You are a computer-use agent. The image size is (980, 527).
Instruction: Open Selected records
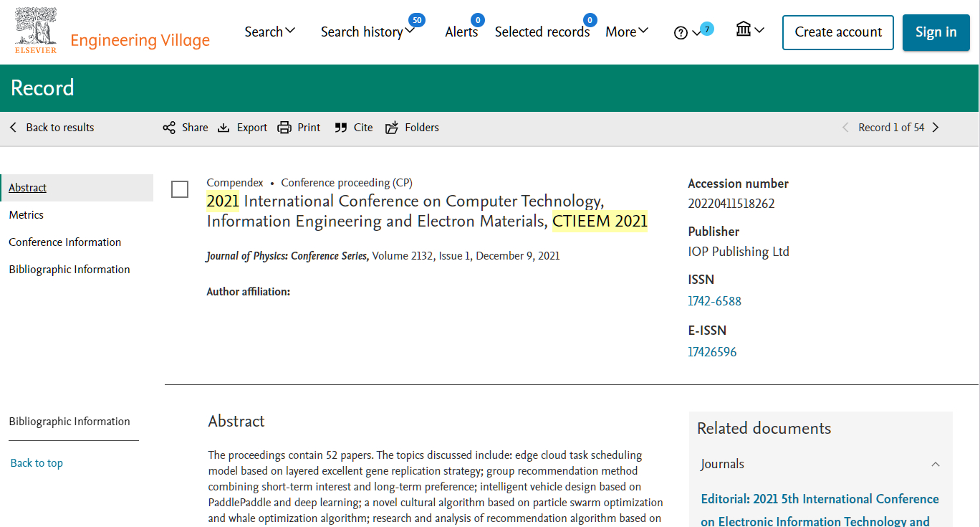tap(542, 32)
